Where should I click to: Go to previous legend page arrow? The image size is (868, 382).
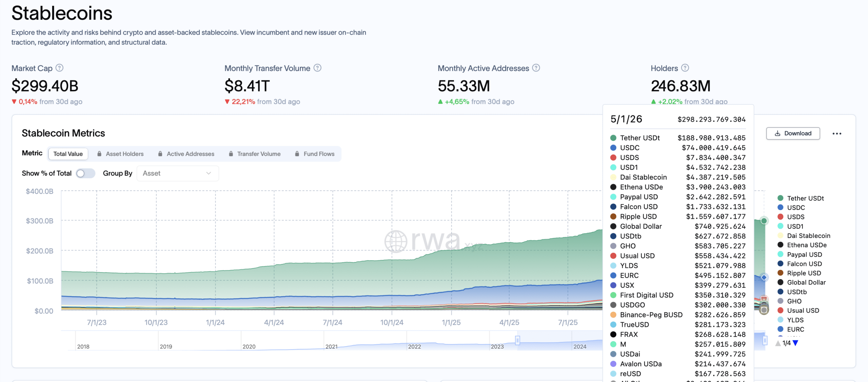pyautogui.click(x=778, y=343)
